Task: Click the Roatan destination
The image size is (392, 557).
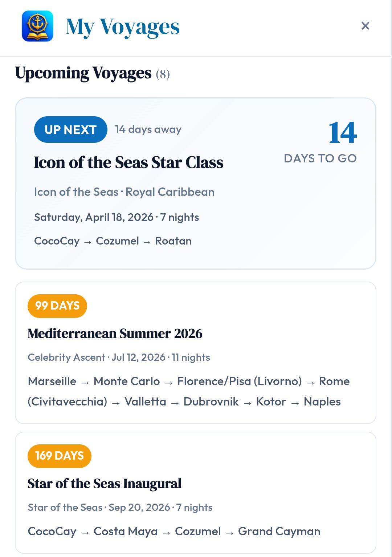Action: 173,241
